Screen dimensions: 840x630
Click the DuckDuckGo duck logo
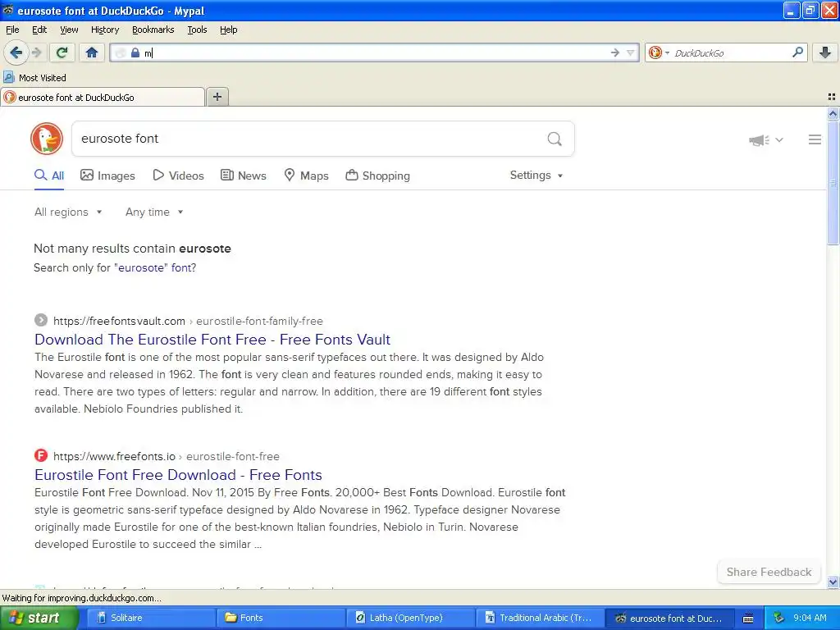pyautogui.click(x=47, y=139)
